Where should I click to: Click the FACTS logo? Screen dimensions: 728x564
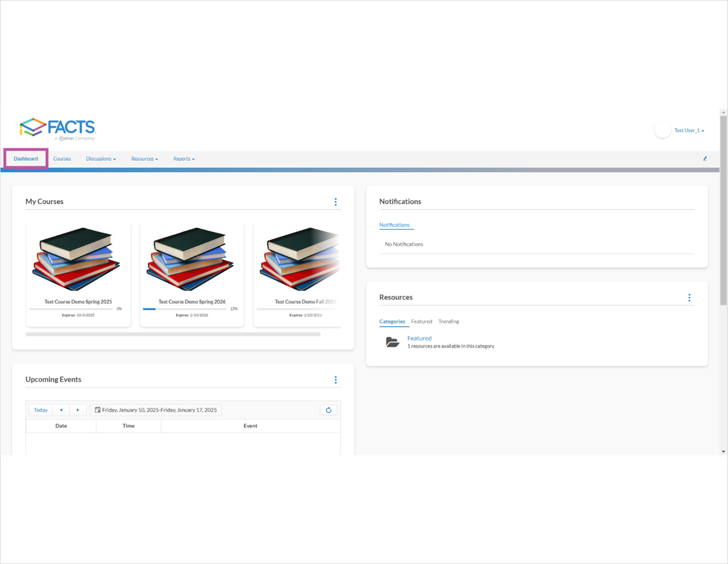57,127
